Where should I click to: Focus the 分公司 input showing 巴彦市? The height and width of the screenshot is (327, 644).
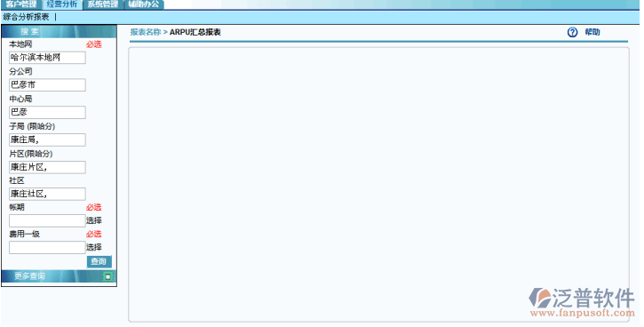pos(47,85)
